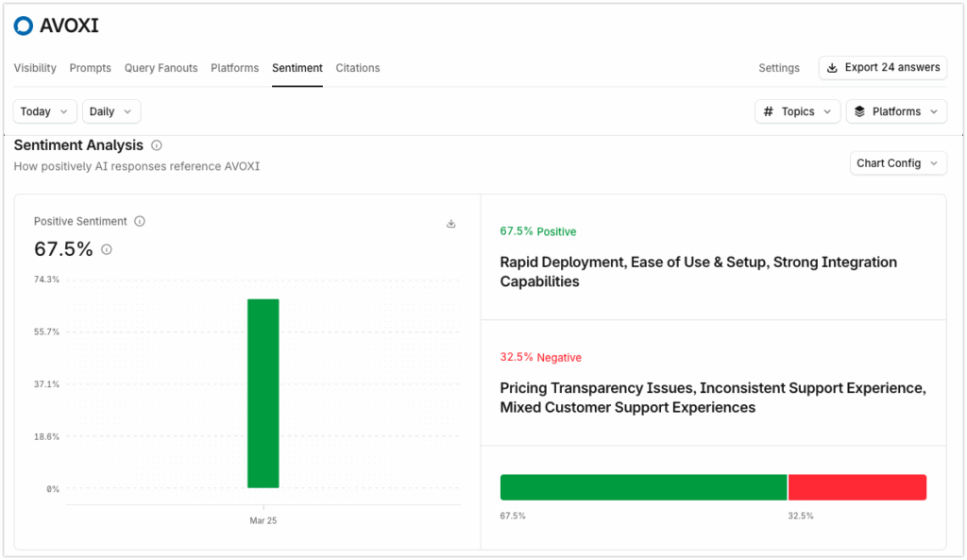Switch to the Visibility tab
This screenshot has height=560, width=967.
35,67
